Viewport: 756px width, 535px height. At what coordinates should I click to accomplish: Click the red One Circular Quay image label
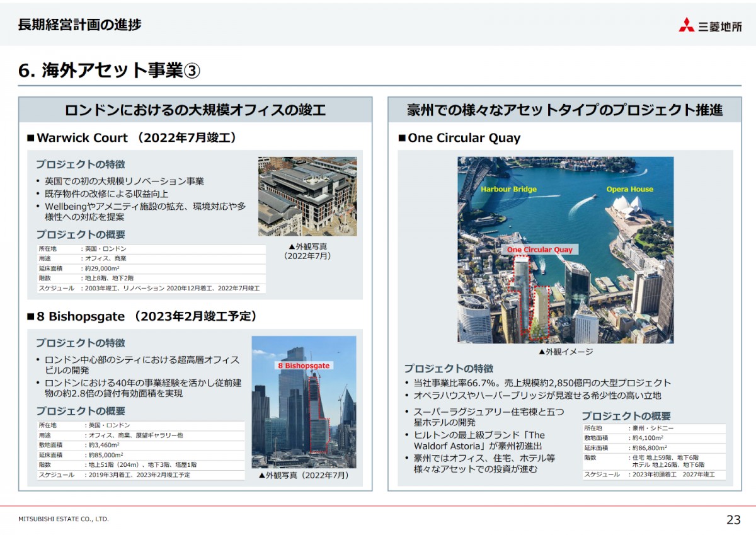click(x=540, y=250)
